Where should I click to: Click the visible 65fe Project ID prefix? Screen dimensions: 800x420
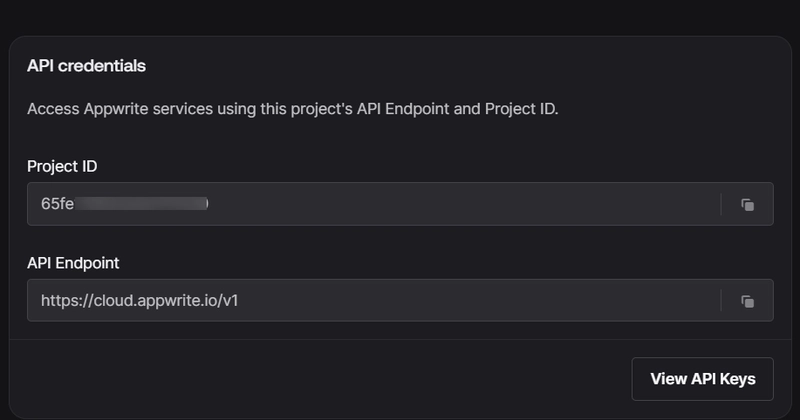(57, 204)
